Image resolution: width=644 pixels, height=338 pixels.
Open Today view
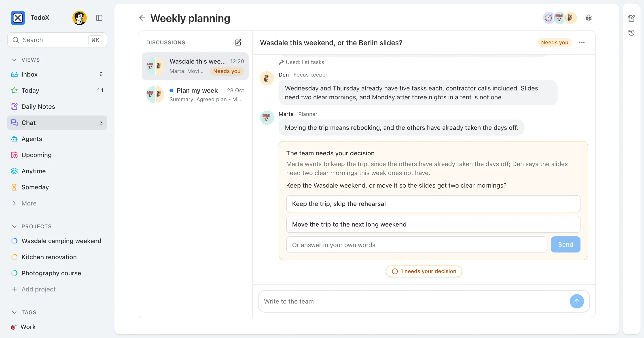point(57,90)
